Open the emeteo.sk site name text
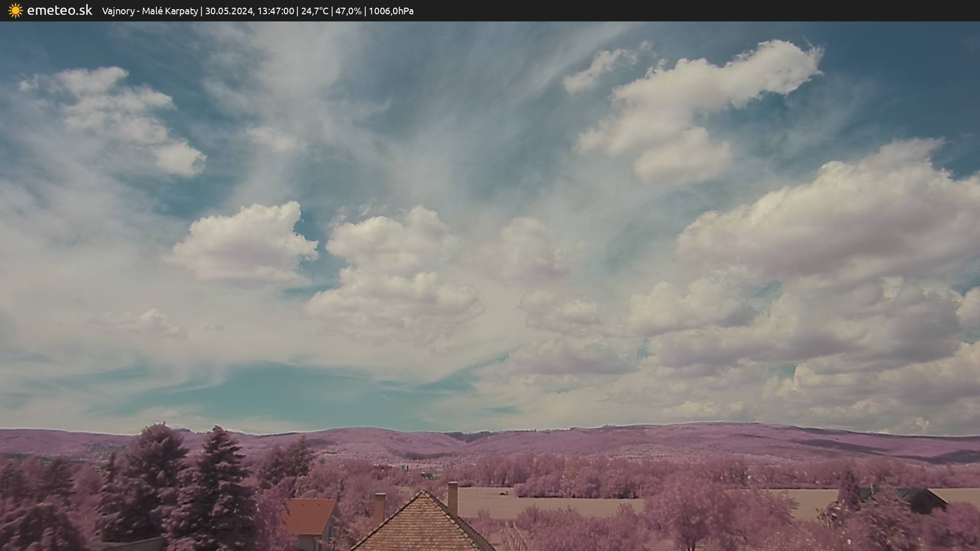Screen dimensions: 980x551 [x=60, y=10]
